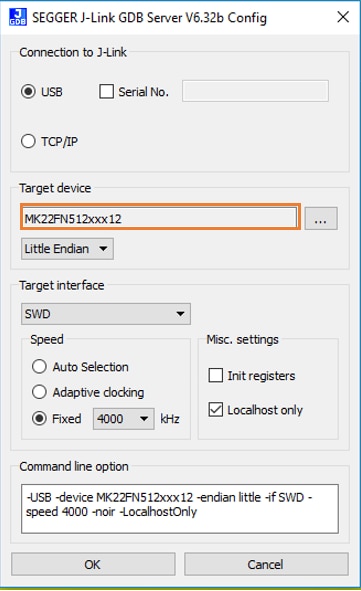Enable the Serial No. checkbox
Image resolution: width=361 pixels, height=591 pixels.
tap(106, 91)
